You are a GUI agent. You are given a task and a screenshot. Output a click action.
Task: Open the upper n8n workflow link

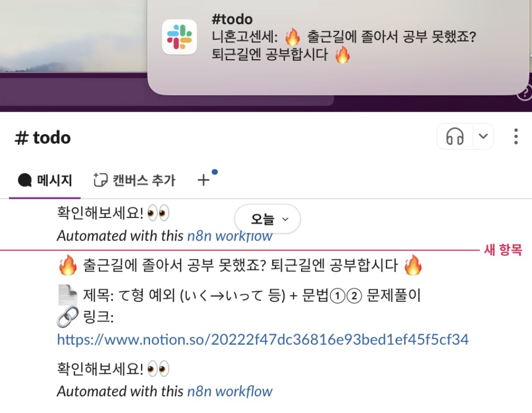230,236
